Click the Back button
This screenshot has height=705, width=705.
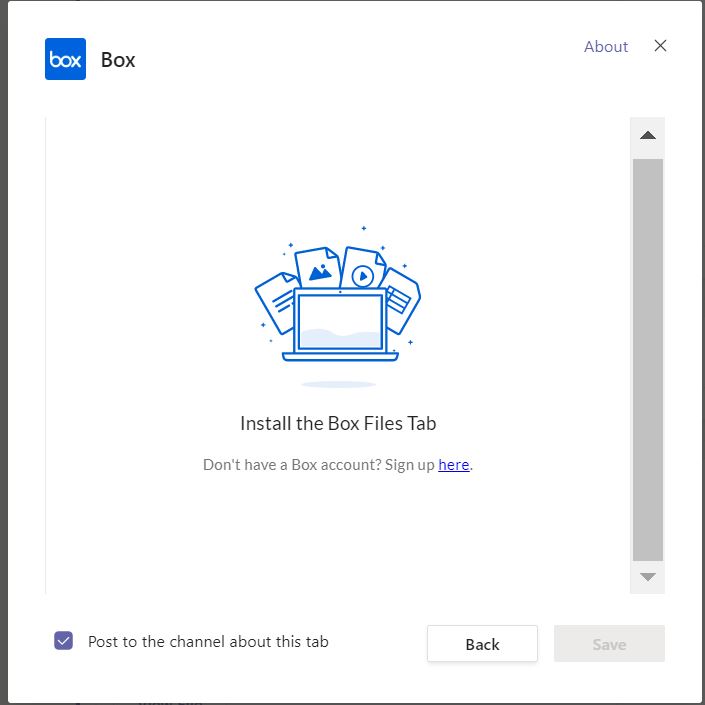point(482,643)
